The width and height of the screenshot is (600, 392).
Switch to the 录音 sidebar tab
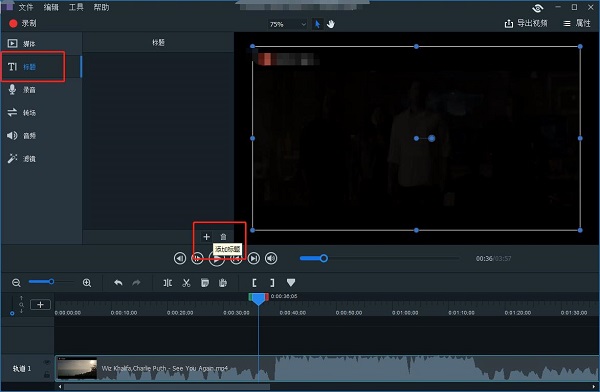coord(41,90)
